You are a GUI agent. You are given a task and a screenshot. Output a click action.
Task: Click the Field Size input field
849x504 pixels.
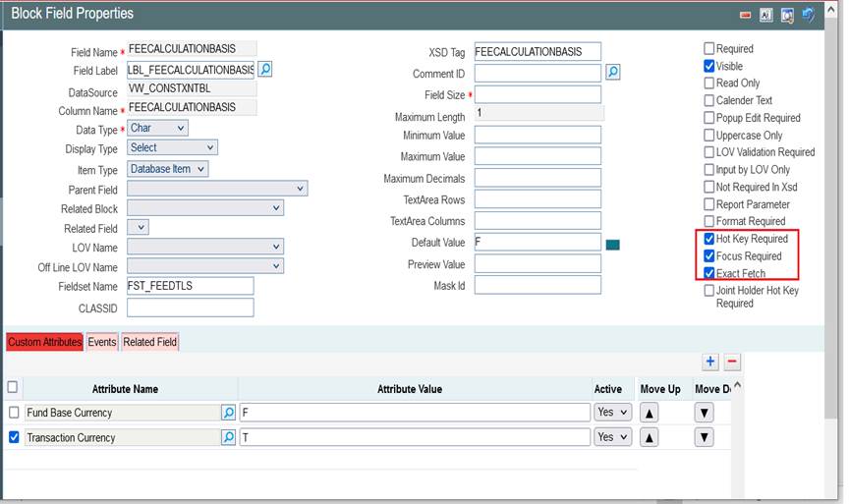pos(538,94)
